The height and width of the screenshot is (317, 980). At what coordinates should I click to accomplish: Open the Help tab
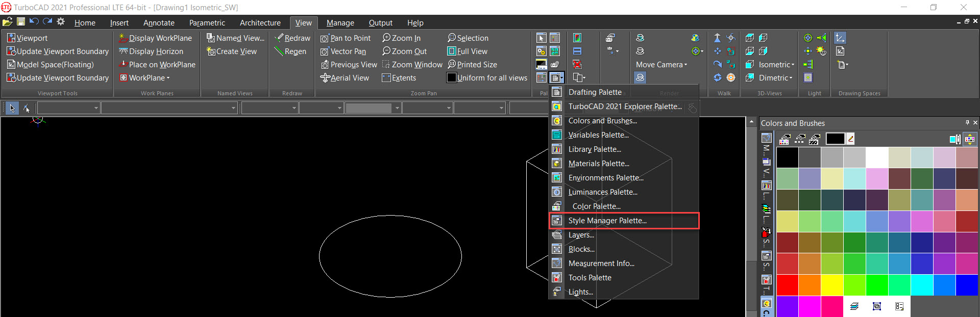415,22
